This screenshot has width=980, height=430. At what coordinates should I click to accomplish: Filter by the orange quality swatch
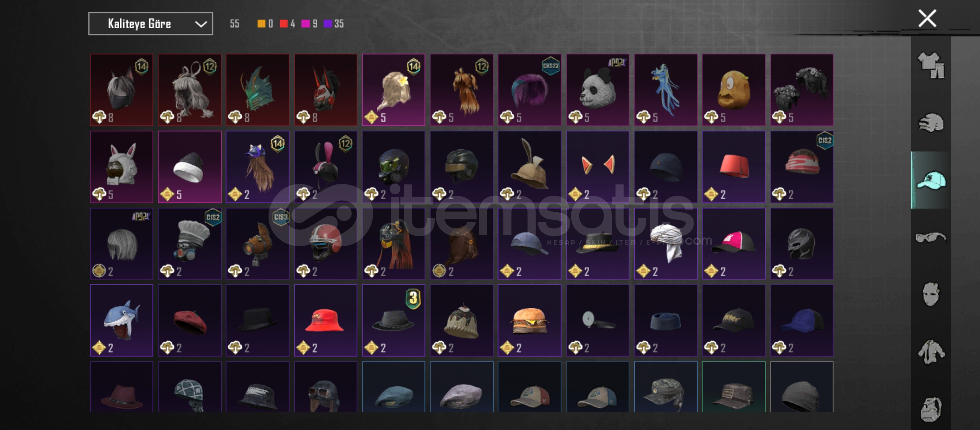click(261, 24)
